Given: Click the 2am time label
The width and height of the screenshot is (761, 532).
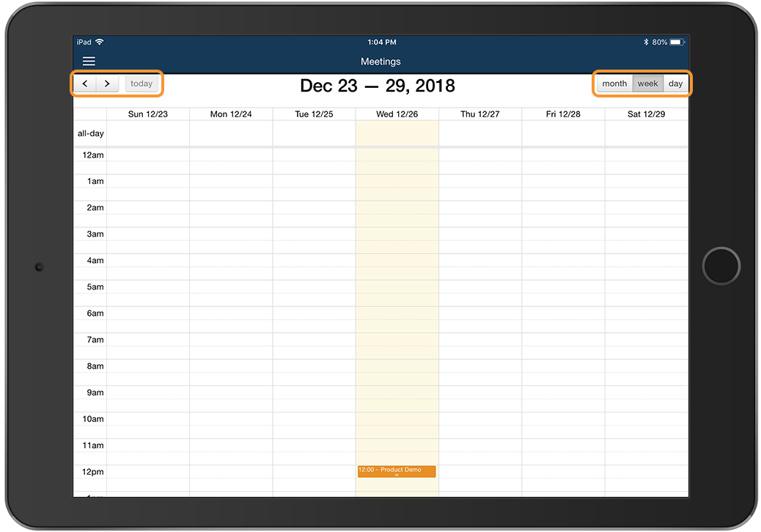Looking at the screenshot, I should pyautogui.click(x=95, y=207).
